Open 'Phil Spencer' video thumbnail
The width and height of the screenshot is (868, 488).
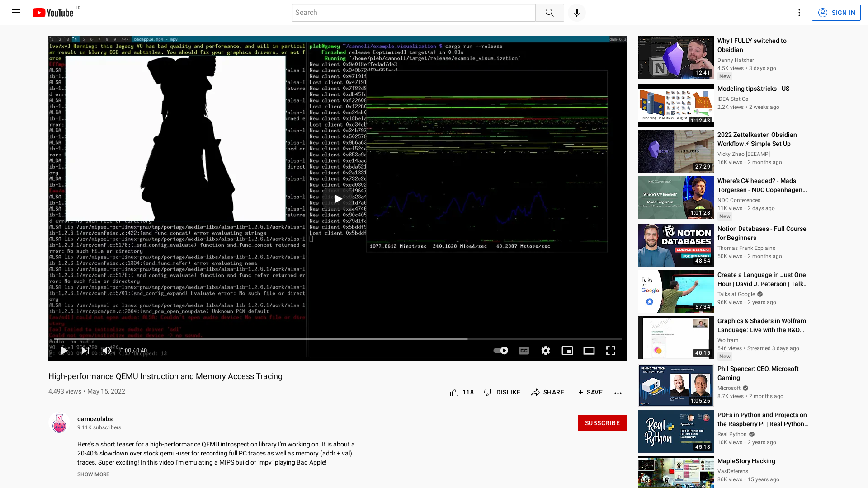pos(675,385)
